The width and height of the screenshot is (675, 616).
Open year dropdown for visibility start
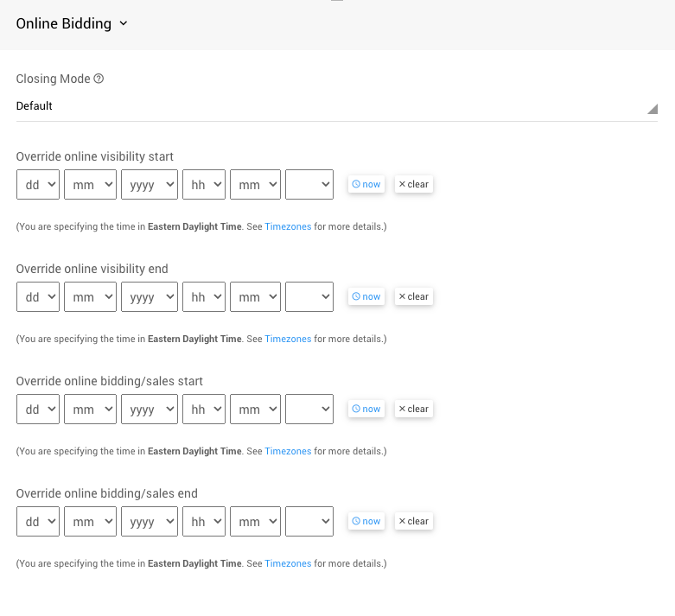click(149, 184)
